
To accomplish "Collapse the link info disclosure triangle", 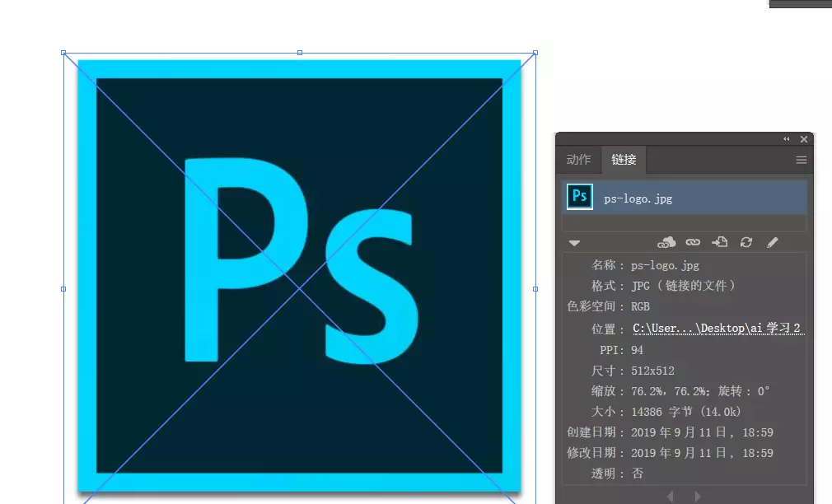I will pyautogui.click(x=574, y=243).
